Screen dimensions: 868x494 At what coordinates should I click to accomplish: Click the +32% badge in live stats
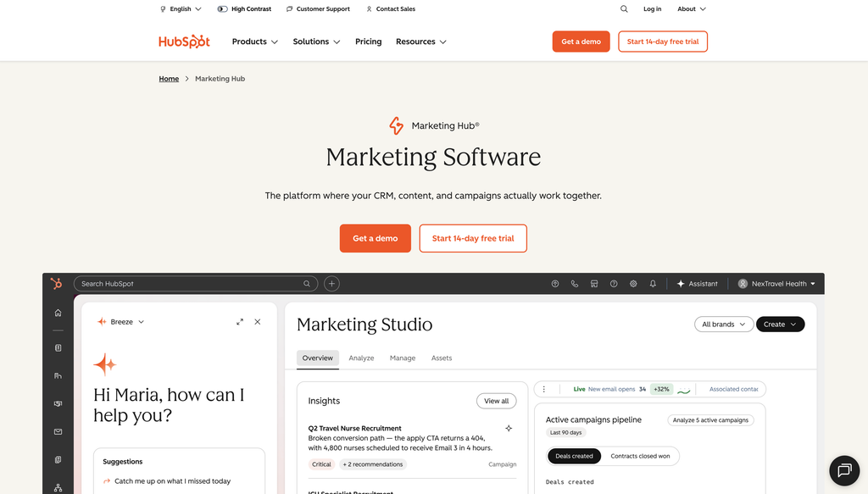tap(661, 390)
